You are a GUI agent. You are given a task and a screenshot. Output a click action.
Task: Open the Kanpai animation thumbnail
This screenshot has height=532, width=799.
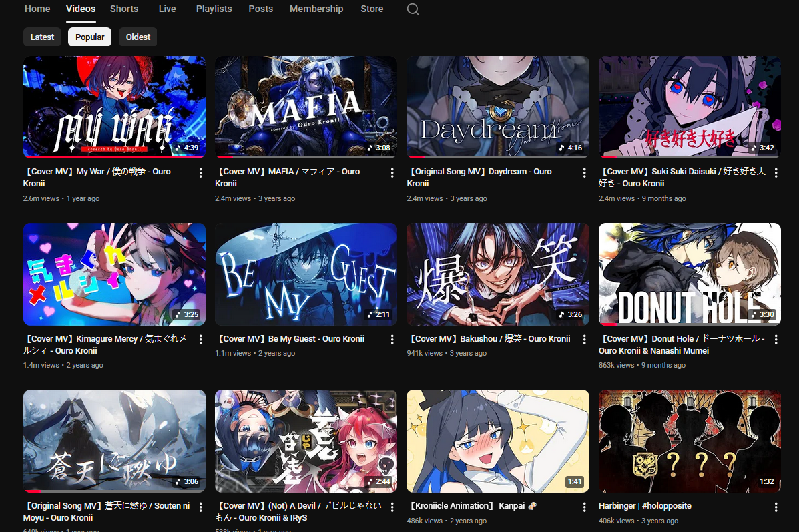coord(498,441)
